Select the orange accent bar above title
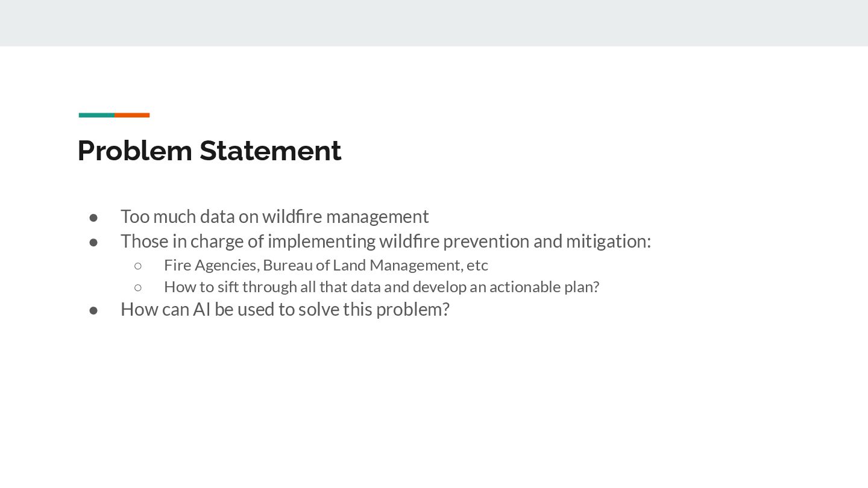This screenshot has height=488, width=868. click(132, 115)
